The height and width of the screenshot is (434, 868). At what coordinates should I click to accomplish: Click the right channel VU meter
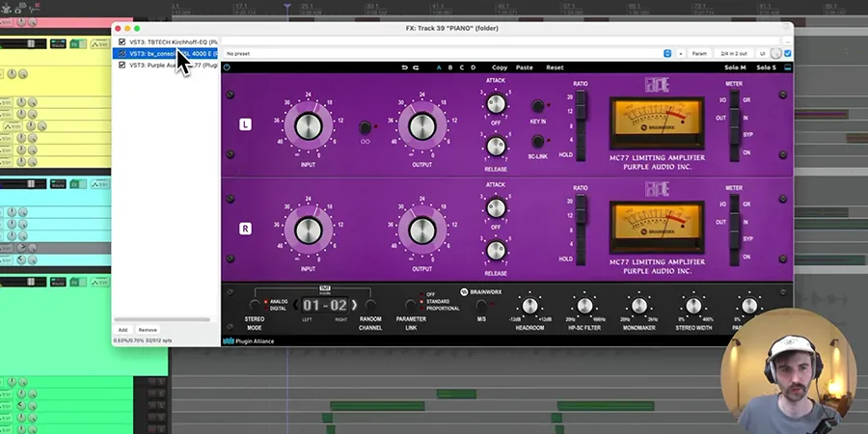pos(657,227)
